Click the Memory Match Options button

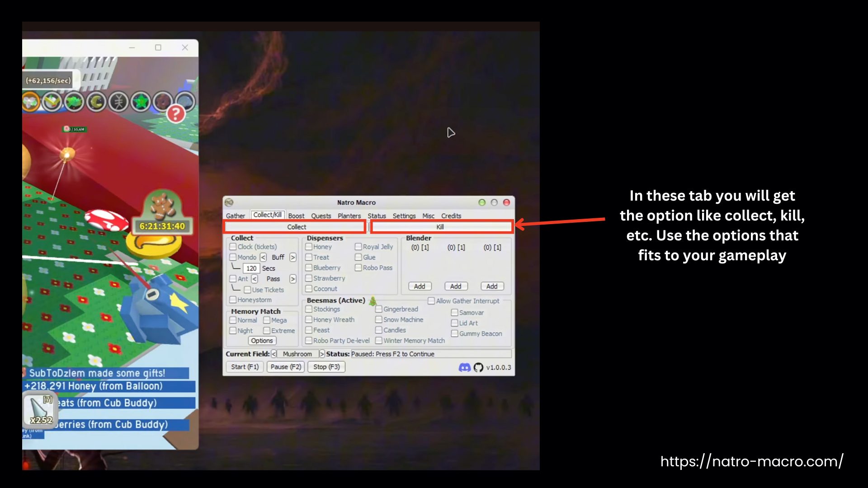pos(262,341)
